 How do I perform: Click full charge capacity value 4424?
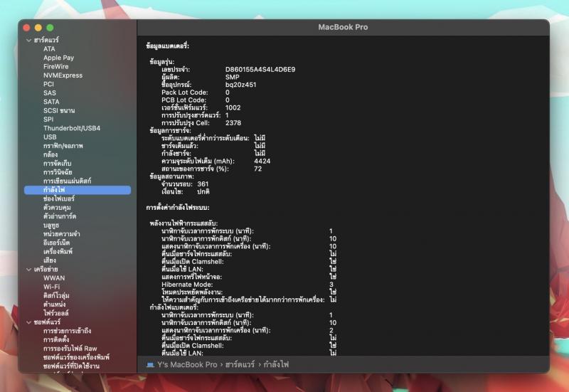pos(262,161)
